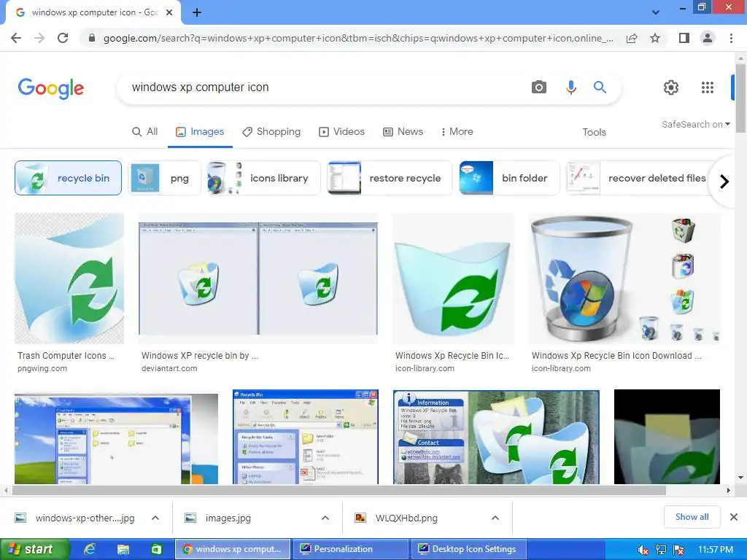Click the horizontal page scrollbar
The width and height of the screenshot is (747, 560).
(339, 490)
